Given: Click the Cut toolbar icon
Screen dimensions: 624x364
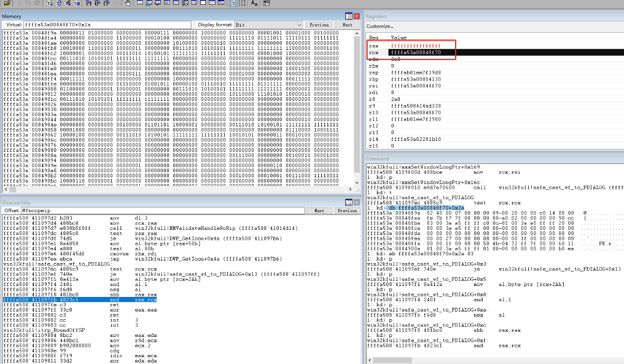Looking at the screenshot, I should point(19,3).
